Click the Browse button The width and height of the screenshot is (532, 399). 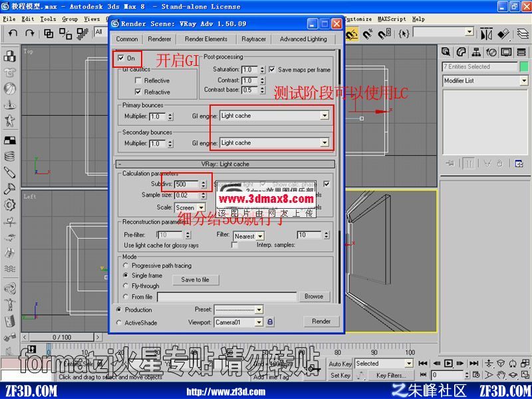coord(314,296)
